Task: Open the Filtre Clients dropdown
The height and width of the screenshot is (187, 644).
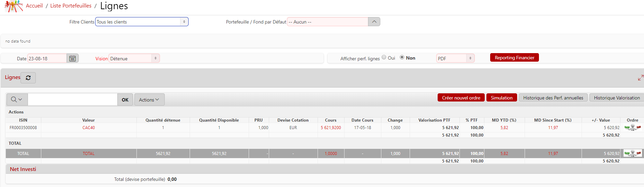Action: [x=142, y=22]
